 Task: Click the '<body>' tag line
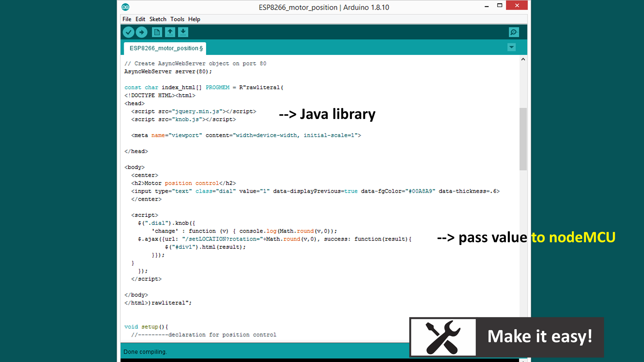(x=135, y=167)
